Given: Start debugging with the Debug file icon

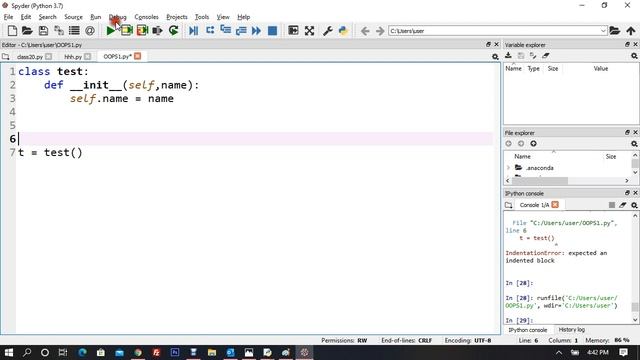Looking at the screenshot, I should coord(193,31).
